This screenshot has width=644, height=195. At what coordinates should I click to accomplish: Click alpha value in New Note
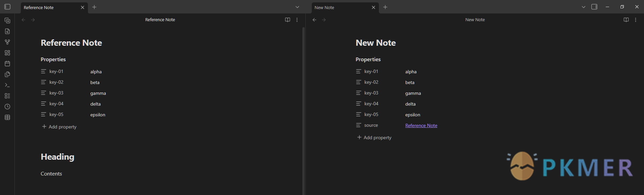point(411,72)
